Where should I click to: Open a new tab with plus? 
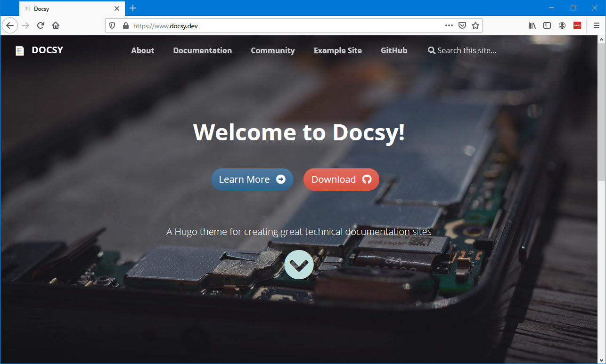click(x=133, y=8)
